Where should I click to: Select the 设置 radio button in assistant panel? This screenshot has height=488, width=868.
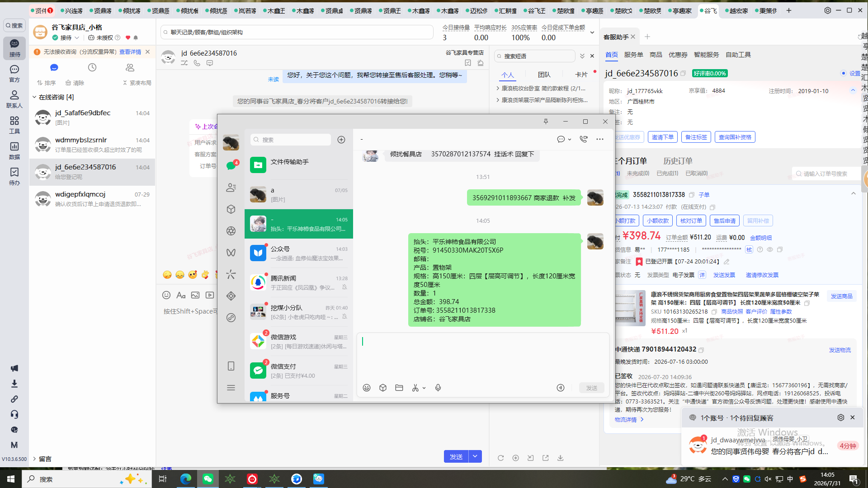[x=844, y=73]
